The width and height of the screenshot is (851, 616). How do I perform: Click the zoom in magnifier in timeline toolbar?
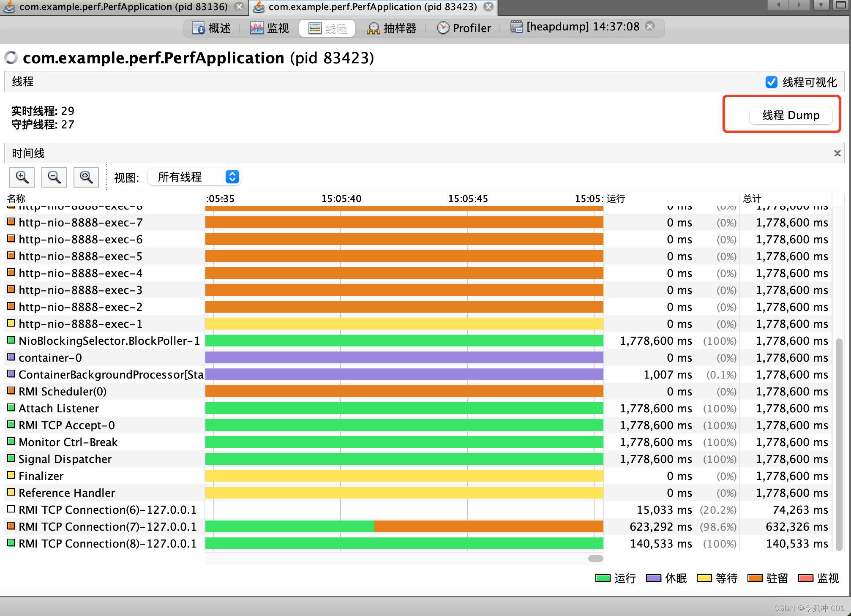point(22,177)
